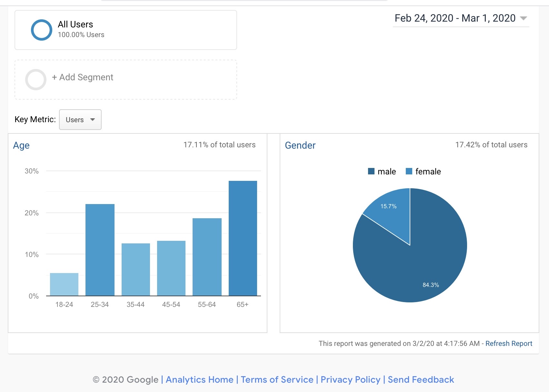Click the Refresh Report link
Image resolution: width=549 pixels, height=392 pixels.
[x=509, y=344]
